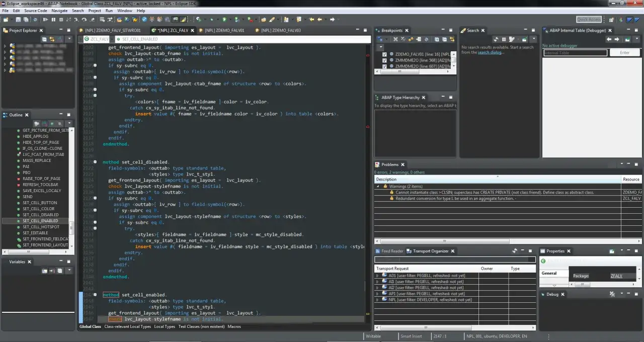Click the Save icon in main toolbar
Viewport: 644px width, 342px height.
point(18,20)
